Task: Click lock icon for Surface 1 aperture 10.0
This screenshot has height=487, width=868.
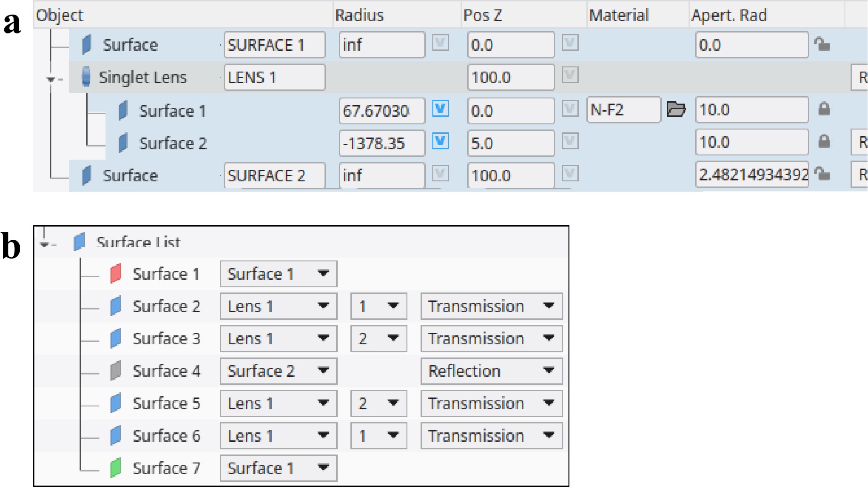Action: coord(824,109)
